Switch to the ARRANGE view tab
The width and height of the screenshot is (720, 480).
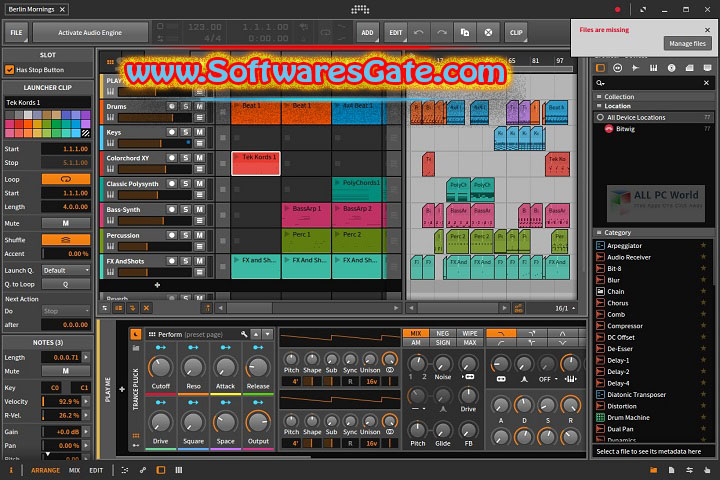click(45, 470)
